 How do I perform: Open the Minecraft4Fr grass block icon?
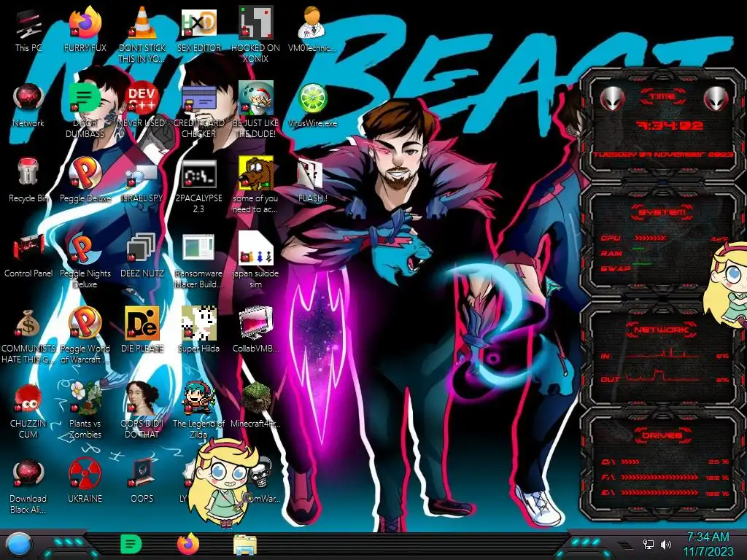coord(256,405)
